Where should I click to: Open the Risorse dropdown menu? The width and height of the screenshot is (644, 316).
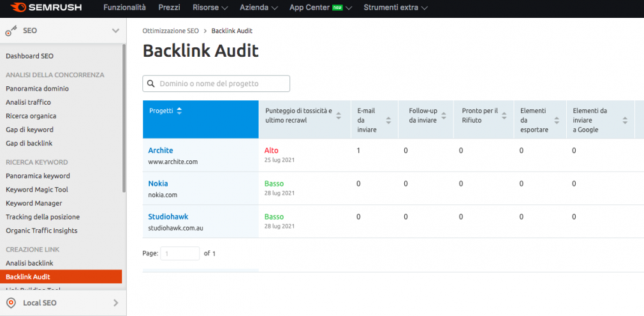[210, 8]
